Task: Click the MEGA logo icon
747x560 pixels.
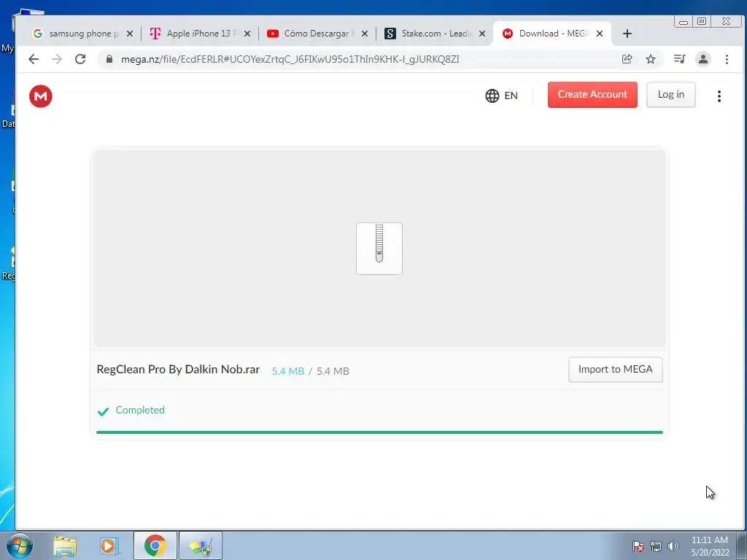Action: click(41, 96)
